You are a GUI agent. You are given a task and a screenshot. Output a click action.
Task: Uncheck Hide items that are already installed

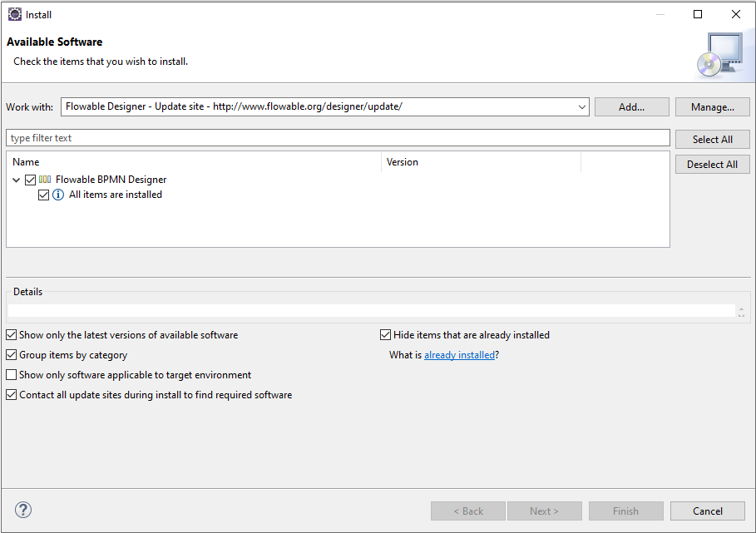pos(385,335)
